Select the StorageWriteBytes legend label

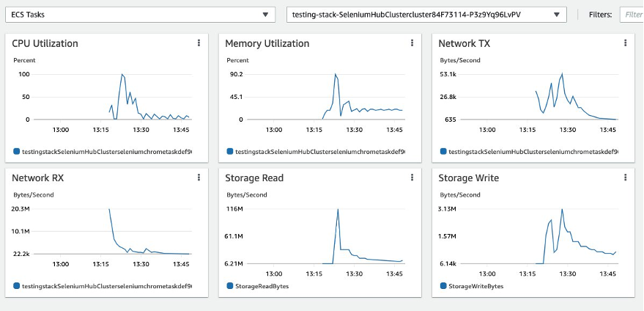pyautogui.click(x=476, y=286)
